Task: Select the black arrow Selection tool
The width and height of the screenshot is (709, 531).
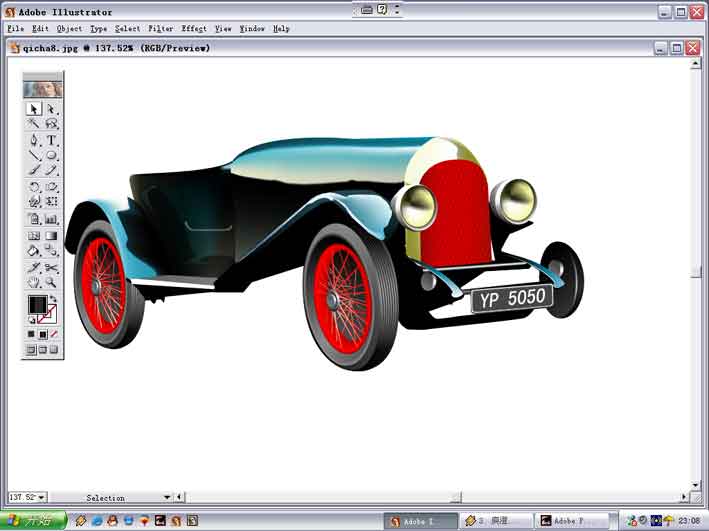Action: [33, 109]
